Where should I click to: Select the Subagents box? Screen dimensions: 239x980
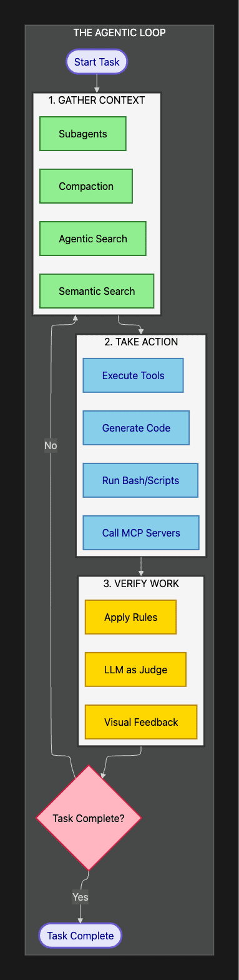(83, 134)
